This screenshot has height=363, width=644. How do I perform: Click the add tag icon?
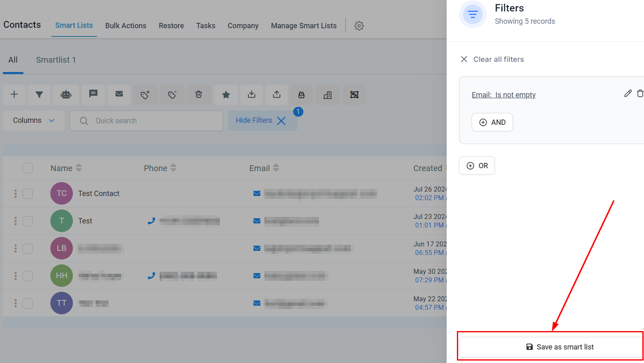[x=145, y=95]
